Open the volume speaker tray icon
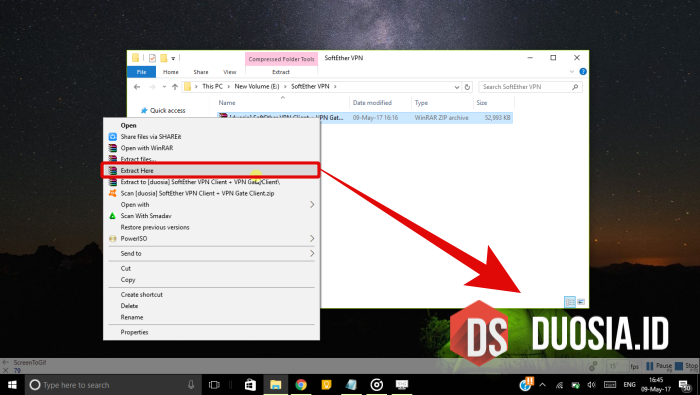This screenshot has width=700, height=395. click(592, 385)
